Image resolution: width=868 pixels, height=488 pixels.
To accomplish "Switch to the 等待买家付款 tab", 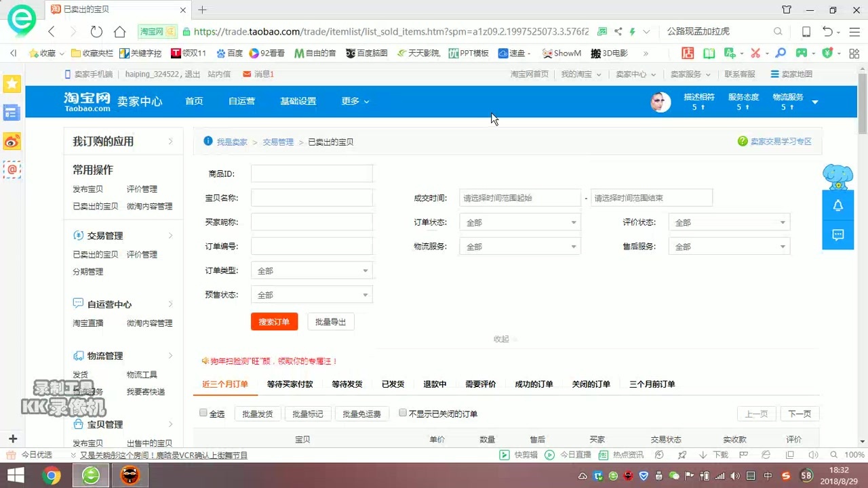I will (290, 384).
